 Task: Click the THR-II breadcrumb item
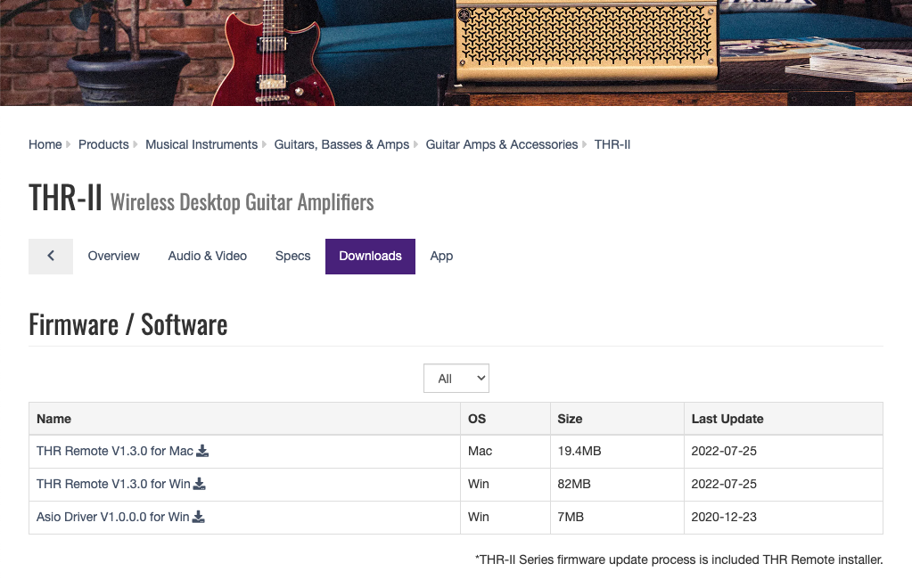coord(612,143)
